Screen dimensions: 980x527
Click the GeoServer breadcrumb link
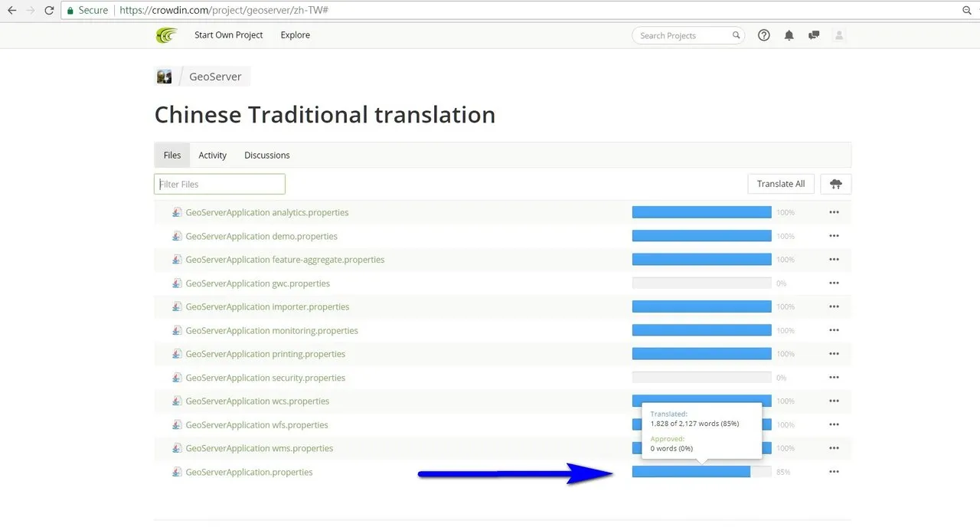pyautogui.click(x=215, y=77)
